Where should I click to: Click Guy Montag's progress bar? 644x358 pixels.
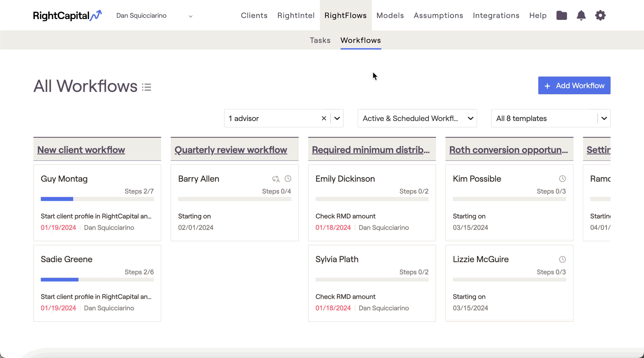click(x=97, y=199)
